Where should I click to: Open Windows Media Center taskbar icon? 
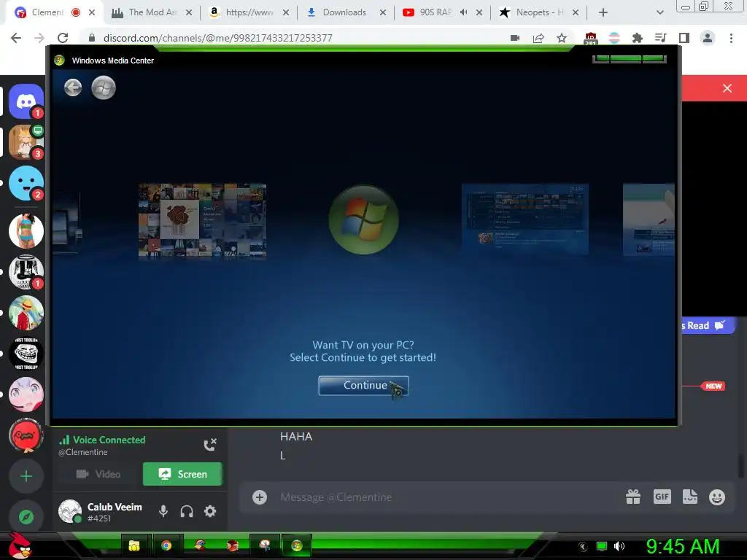pyautogui.click(x=297, y=545)
